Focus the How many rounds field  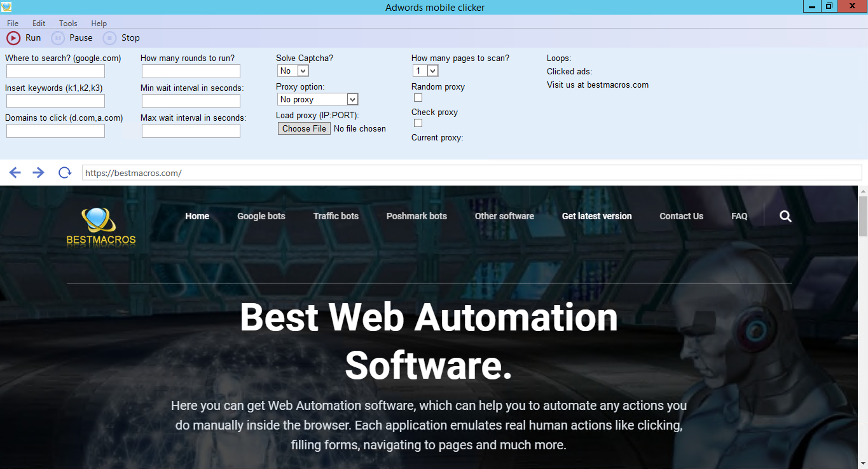(x=191, y=71)
